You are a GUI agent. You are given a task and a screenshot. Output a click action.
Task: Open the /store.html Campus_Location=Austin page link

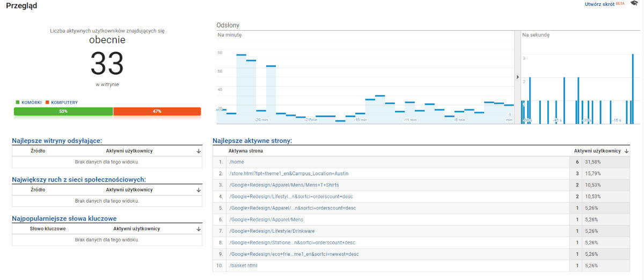pyautogui.click(x=289, y=174)
